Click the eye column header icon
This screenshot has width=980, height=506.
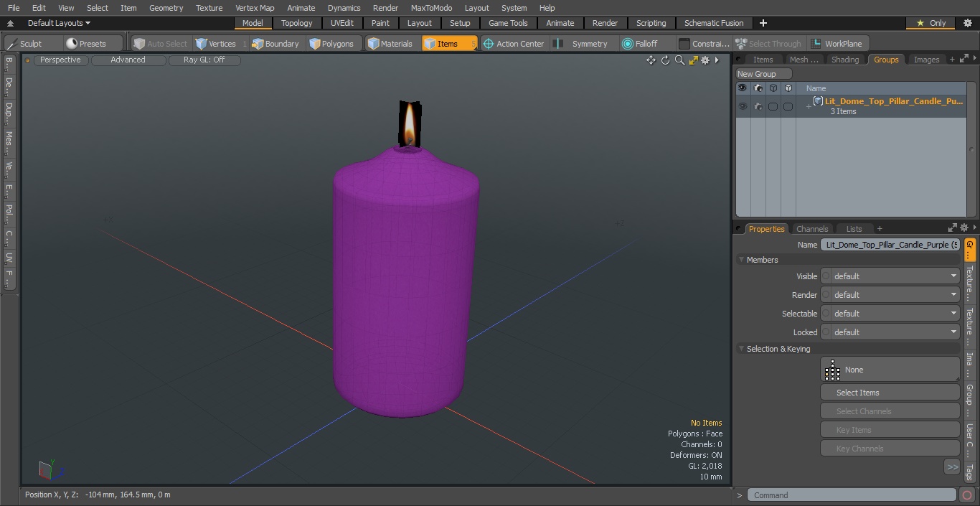click(x=742, y=88)
